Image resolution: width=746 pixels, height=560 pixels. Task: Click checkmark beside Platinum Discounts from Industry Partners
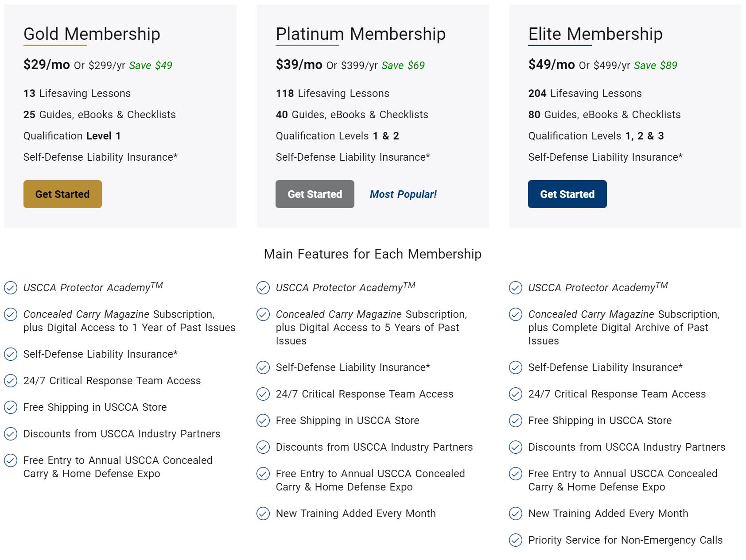pos(263,447)
